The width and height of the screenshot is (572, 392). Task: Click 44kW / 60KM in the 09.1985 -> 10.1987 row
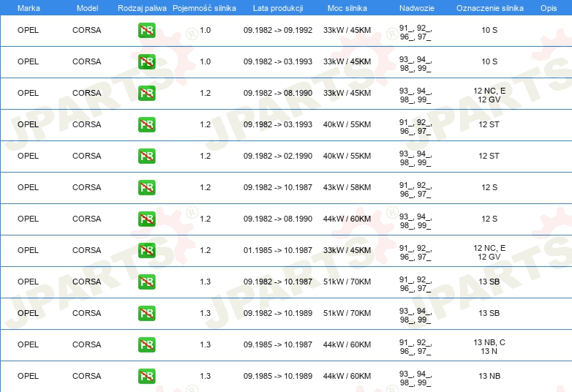347,344
